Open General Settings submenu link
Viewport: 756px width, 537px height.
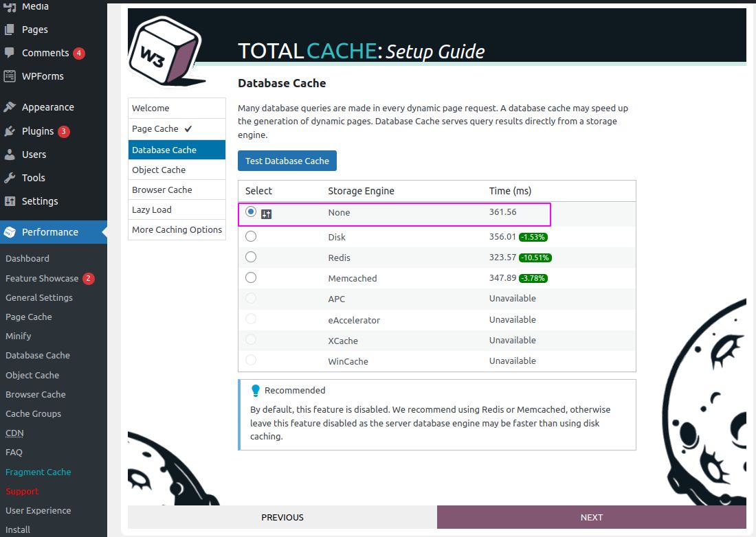pos(39,297)
